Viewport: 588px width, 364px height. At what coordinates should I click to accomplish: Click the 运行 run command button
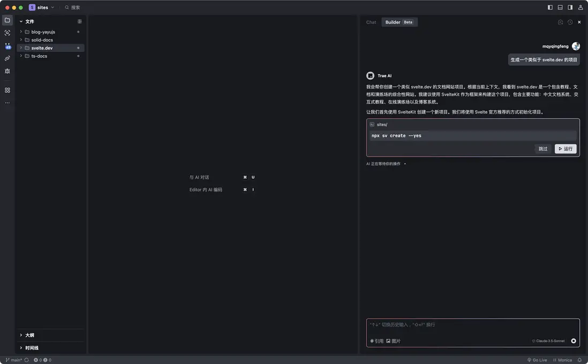(566, 149)
